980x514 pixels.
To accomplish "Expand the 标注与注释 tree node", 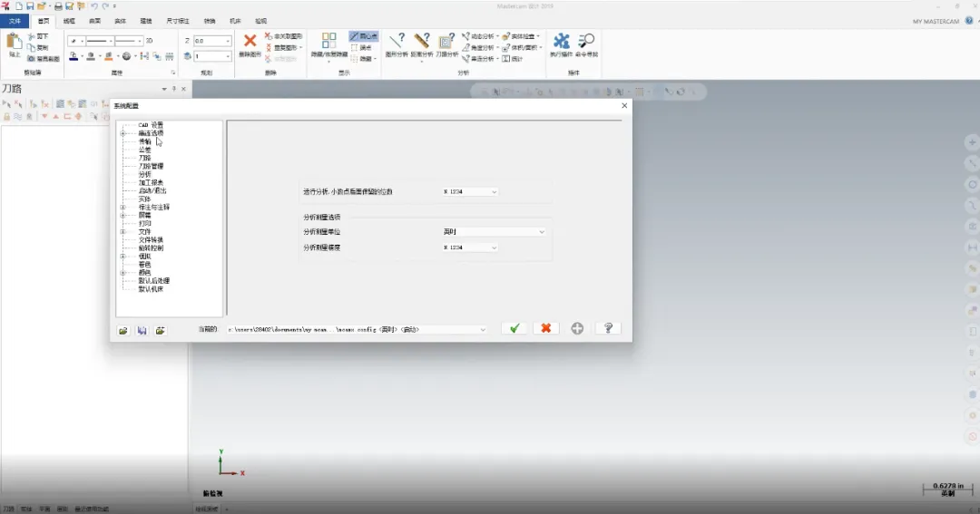I will pyautogui.click(x=122, y=207).
